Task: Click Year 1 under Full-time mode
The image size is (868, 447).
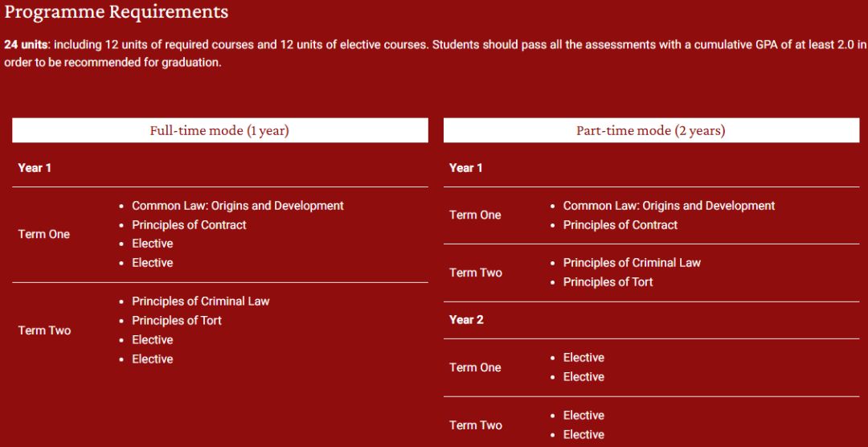Action: coord(35,168)
